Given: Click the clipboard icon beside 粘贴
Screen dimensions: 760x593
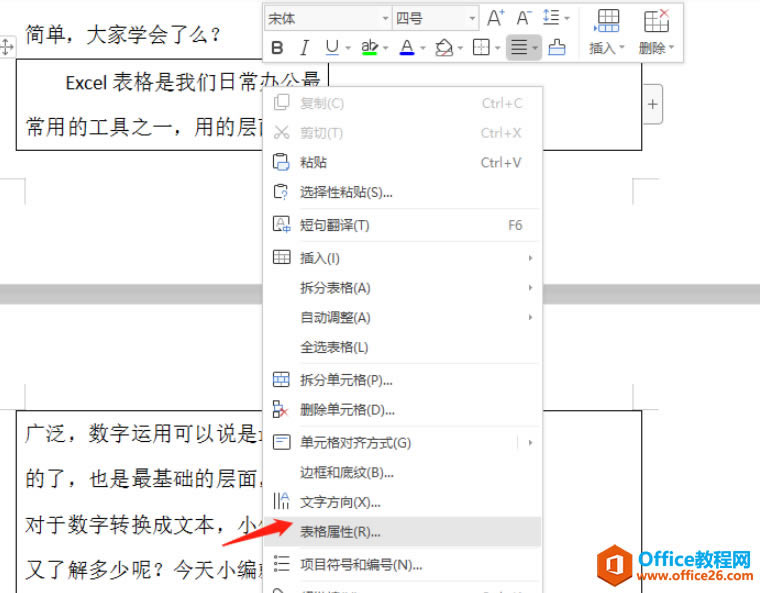Looking at the screenshot, I should point(281,162).
